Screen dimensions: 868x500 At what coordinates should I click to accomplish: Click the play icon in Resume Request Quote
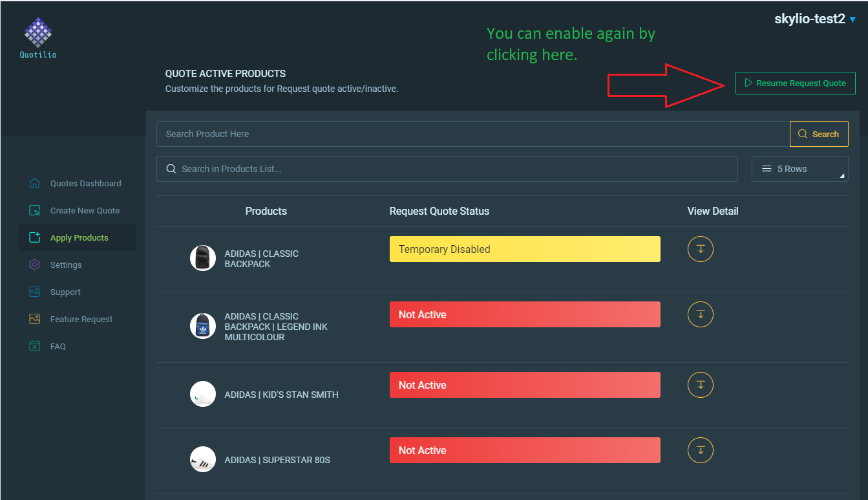(748, 83)
